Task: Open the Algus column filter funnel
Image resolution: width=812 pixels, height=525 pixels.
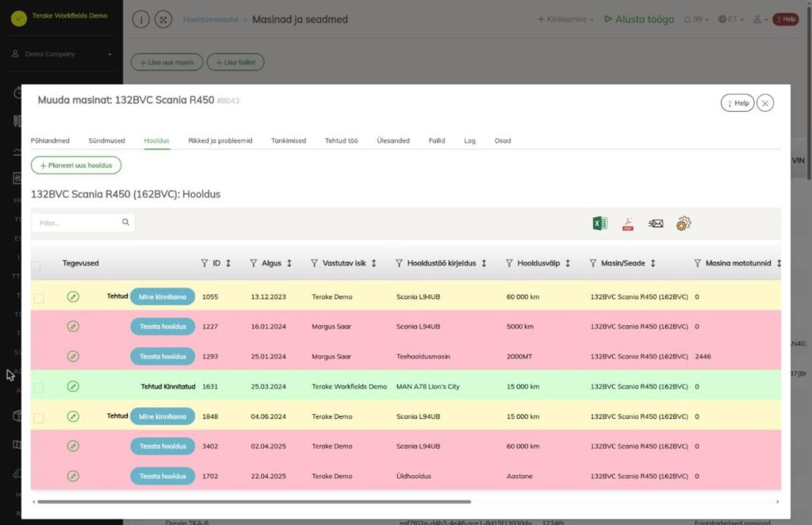Action: [x=253, y=263]
